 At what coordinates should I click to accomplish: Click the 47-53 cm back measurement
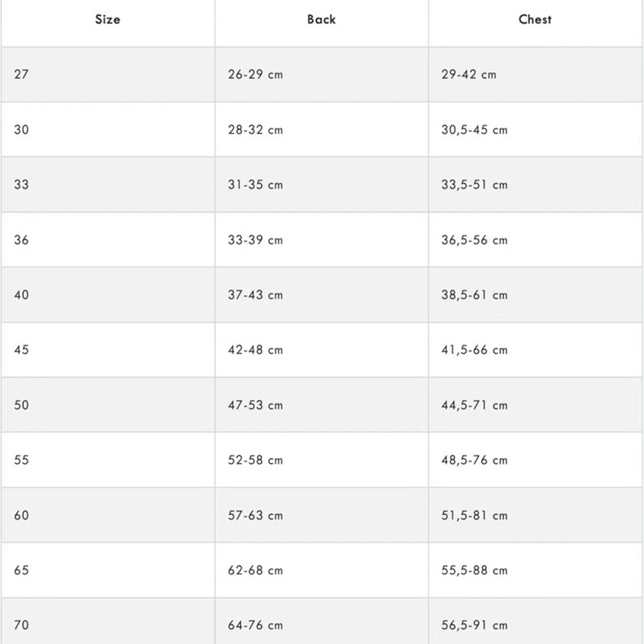point(256,405)
